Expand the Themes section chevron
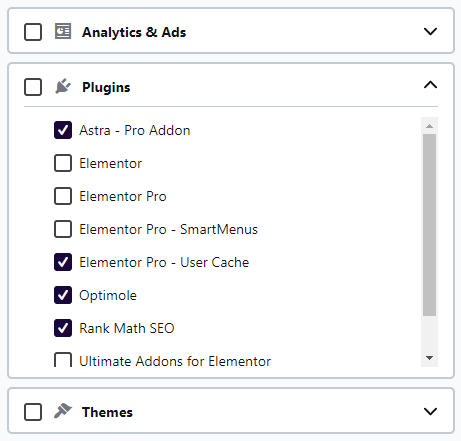The image size is (461, 441). pyautogui.click(x=430, y=411)
